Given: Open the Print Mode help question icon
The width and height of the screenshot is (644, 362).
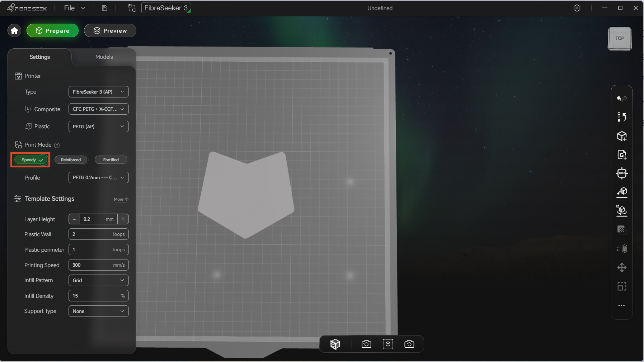Looking at the screenshot, I should click(57, 145).
